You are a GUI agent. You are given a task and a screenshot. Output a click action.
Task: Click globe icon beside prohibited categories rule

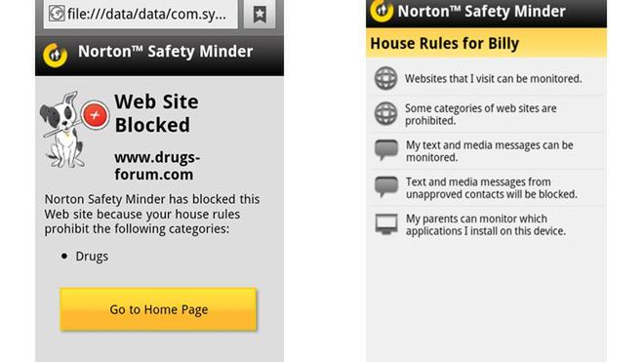point(385,114)
